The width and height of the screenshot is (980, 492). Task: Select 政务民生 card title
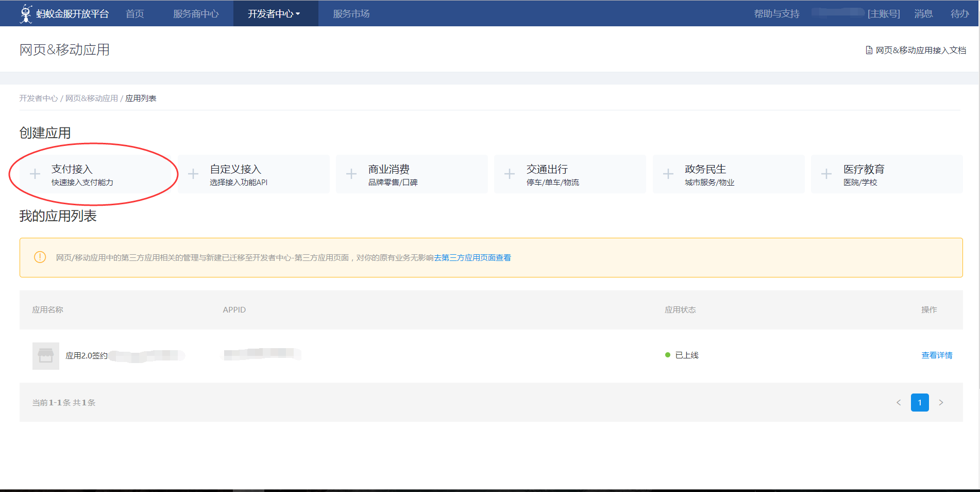pyautogui.click(x=705, y=169)
